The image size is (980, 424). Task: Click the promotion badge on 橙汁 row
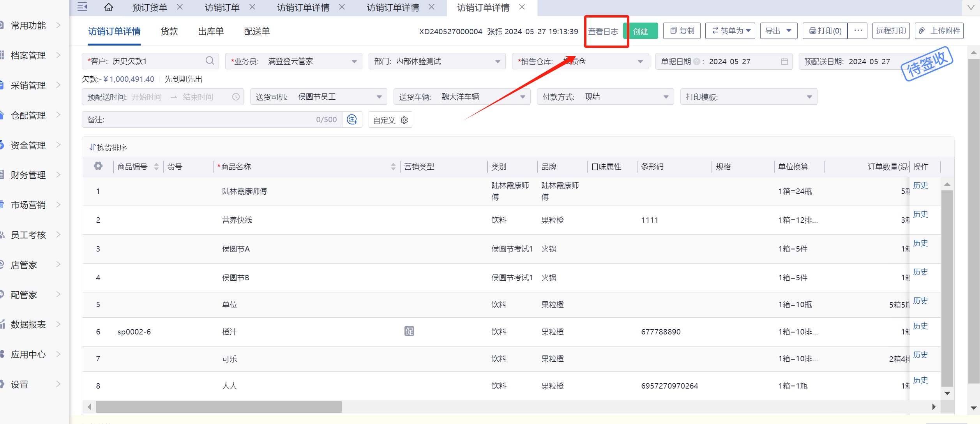click(409, 331)
